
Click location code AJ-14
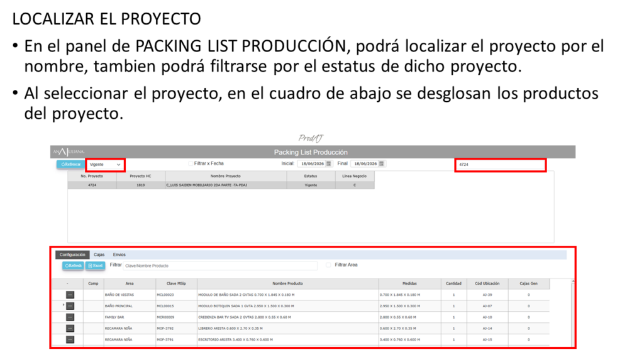pos(487,328)
